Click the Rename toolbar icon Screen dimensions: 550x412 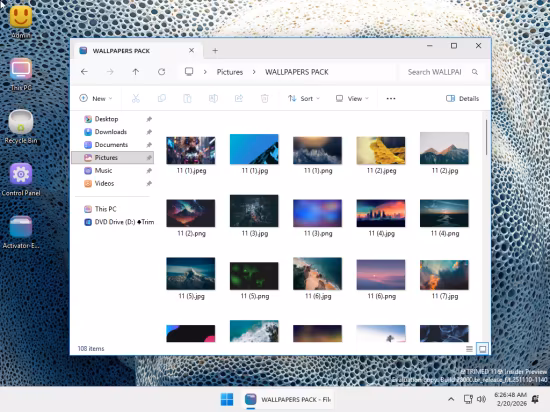click(213, 99)
